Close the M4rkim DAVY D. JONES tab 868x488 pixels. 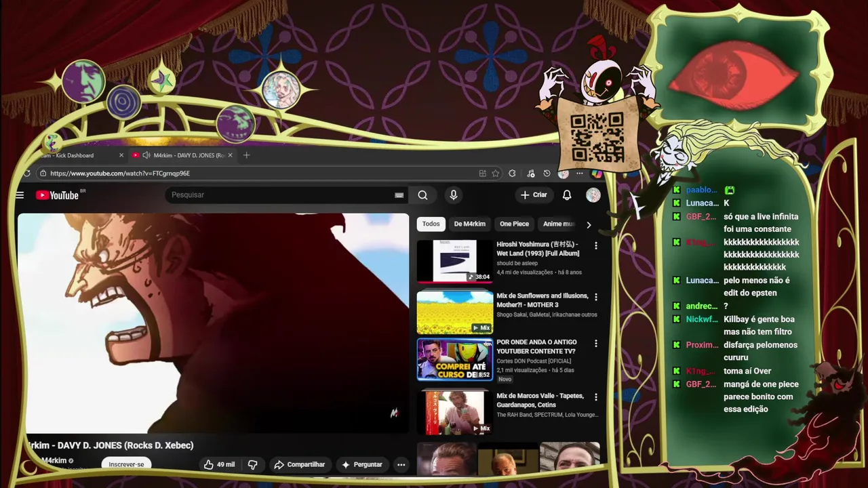coord(230,155)
